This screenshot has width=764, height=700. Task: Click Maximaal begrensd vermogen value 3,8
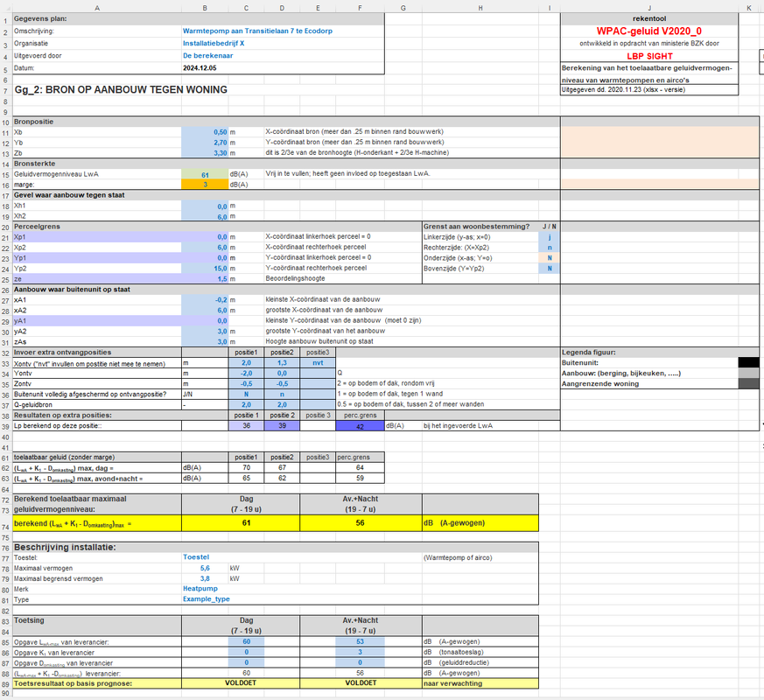[205, 578]
